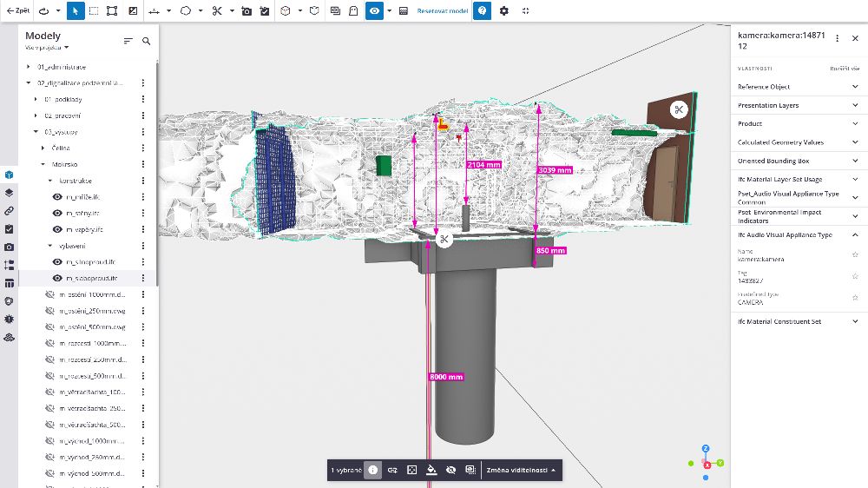Viewport: 868px width, 488px height.
Task: Toggle visibility of m_stěny.ifc
Action: (x=58, y=214)
